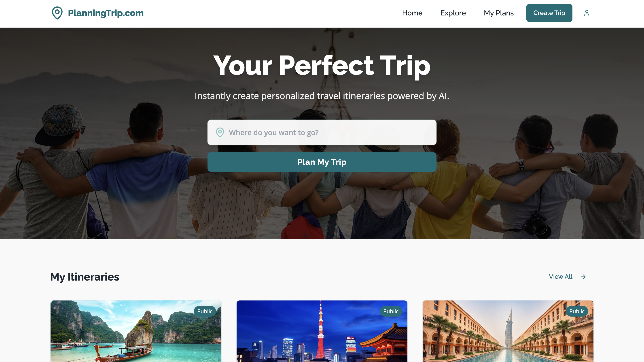Open the Dubai Burj Al Arab itinerary thumbnail

pos(508,331)
